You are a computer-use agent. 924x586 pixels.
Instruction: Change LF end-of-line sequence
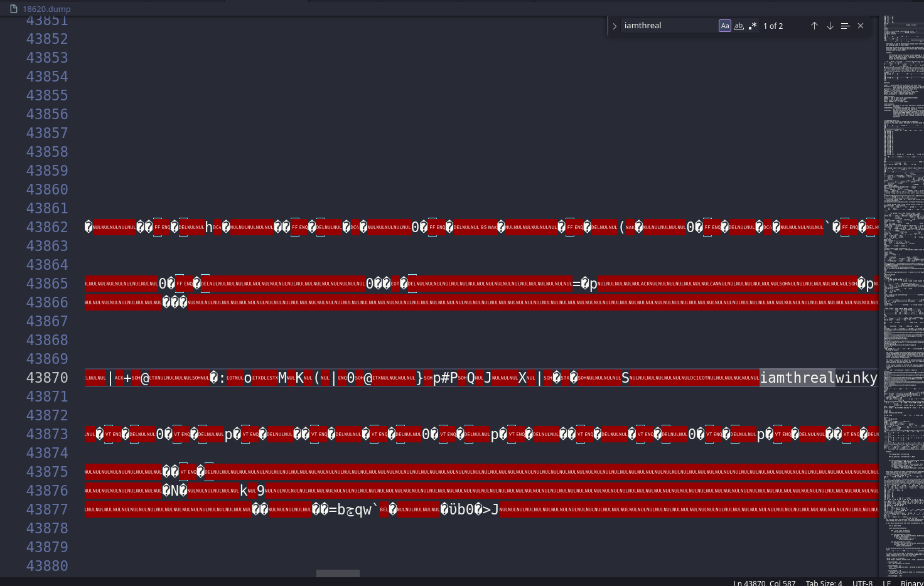pyautogui.click(x=886, y=582)
